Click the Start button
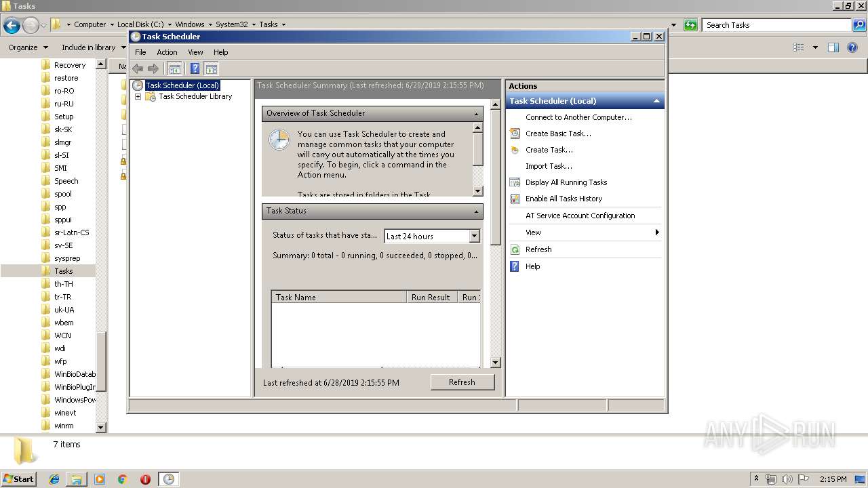Viewport: 868px width, 488px height. coord(19,479)
